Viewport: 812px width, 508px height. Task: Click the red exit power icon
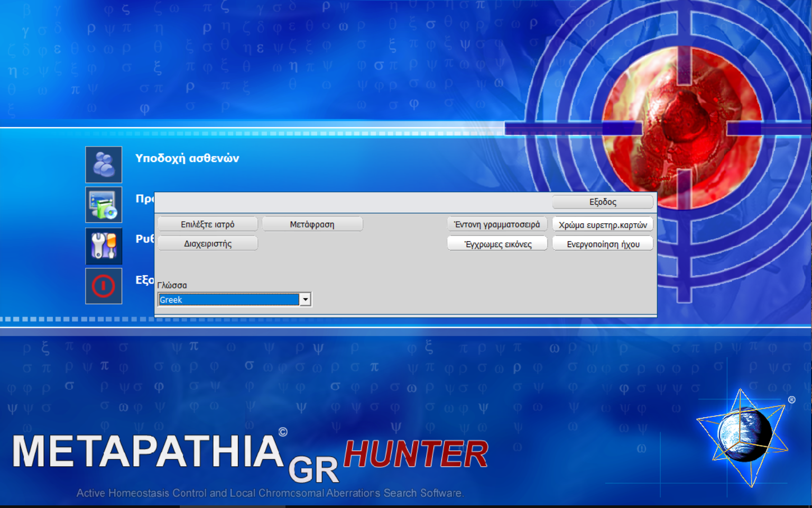pos(104,286)
